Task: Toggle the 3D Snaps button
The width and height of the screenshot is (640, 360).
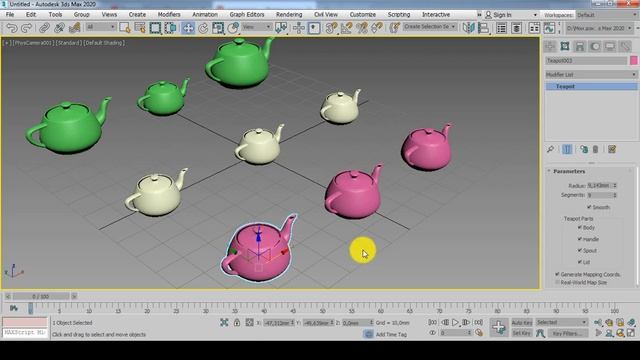Action: 331,28
